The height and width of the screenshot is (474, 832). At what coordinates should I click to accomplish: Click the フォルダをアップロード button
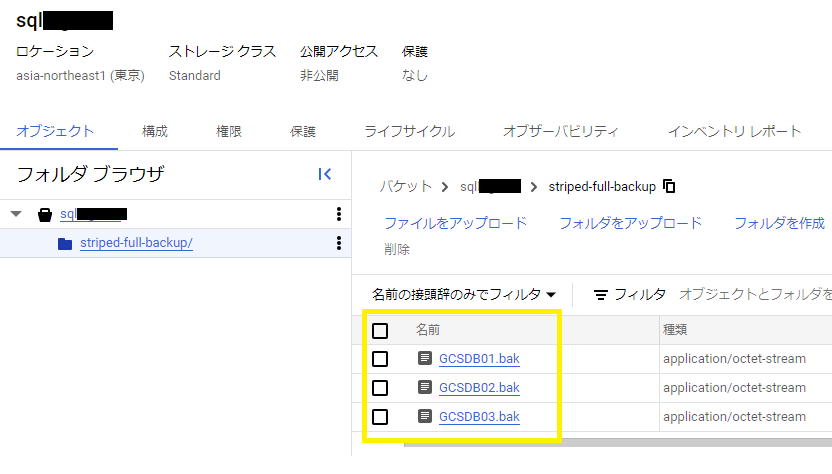tap(630, 223)
